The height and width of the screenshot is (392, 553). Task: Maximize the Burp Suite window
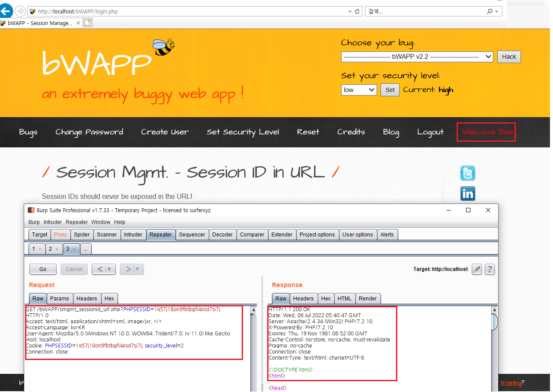(x=468, y=210)
